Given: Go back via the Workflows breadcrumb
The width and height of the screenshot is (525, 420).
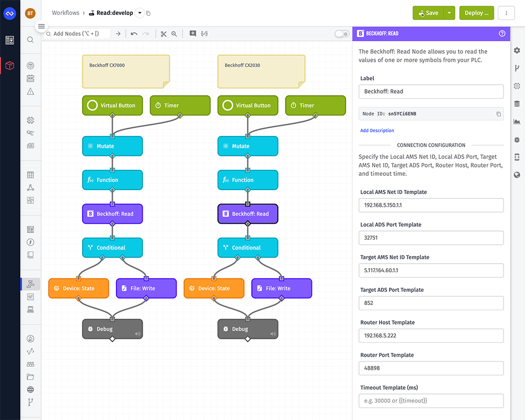Looking at the screenshot, I should pyautogui.click(x=65, y=13).
